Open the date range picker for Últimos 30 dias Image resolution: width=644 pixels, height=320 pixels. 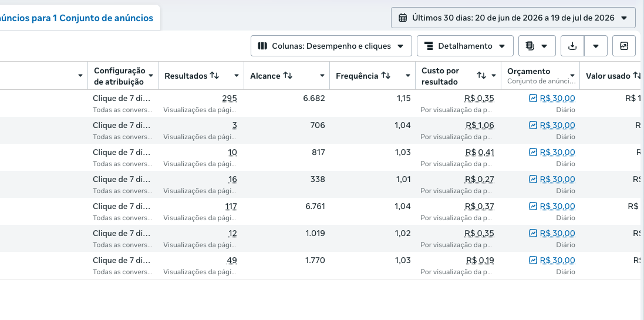click(513, 18)
